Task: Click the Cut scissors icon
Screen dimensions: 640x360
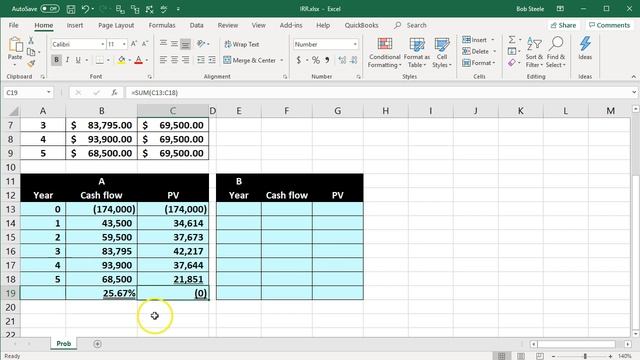Action: point(31,40)
